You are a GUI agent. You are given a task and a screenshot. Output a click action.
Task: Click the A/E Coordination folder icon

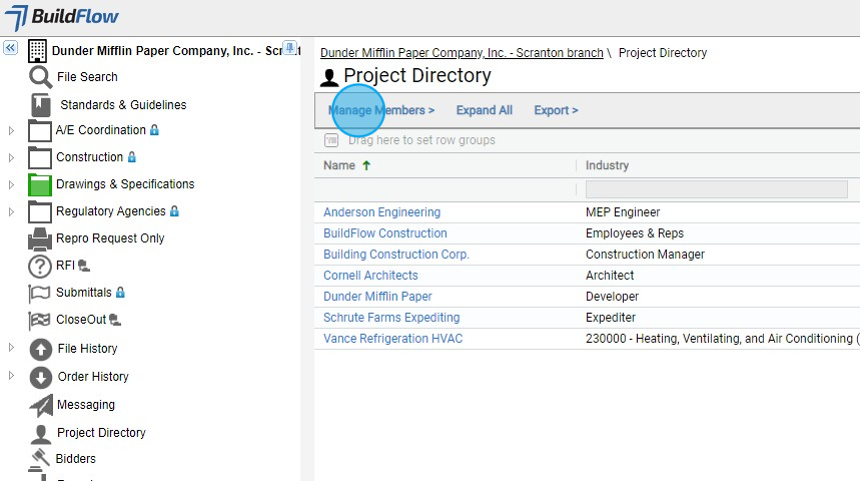point(39,131)
